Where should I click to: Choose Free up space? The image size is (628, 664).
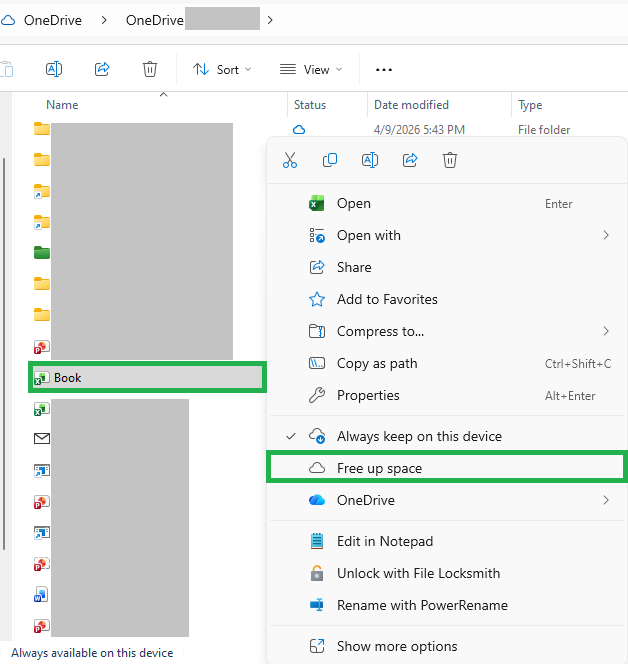[x=447, y=468]
